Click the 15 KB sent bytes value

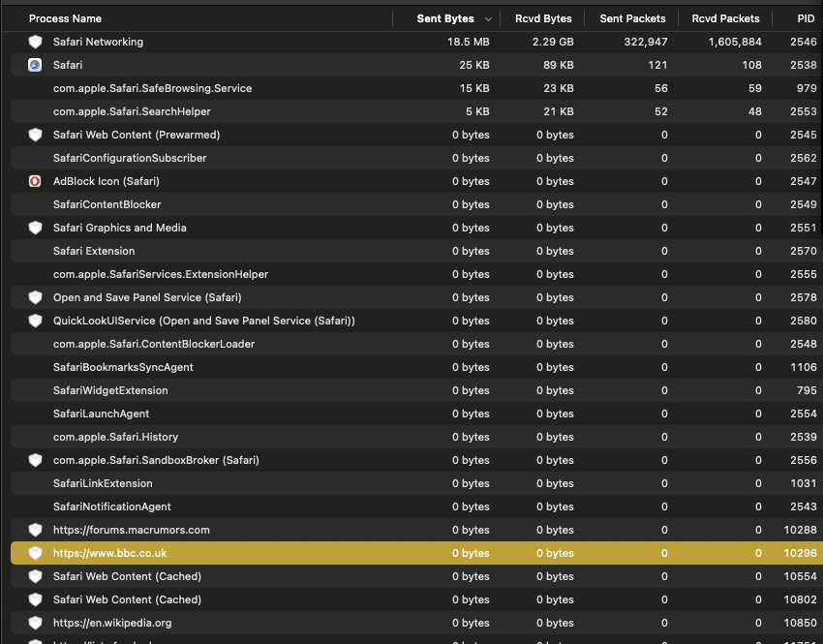[474, 88]
